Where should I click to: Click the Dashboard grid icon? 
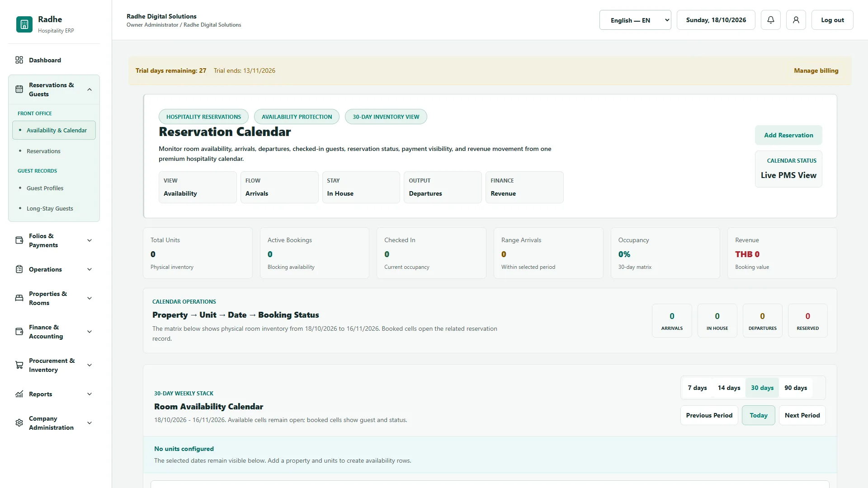[x=19, y=60]
